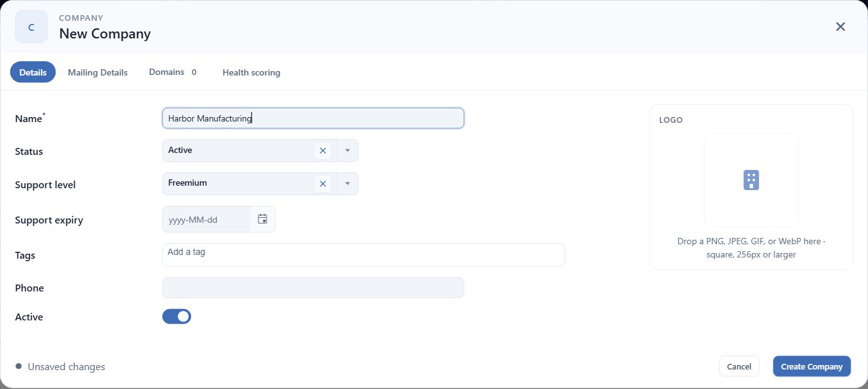This screenshot has width=868, height=389.
Task: Click the Support expiry label
Action: click(x=49, y=220)
